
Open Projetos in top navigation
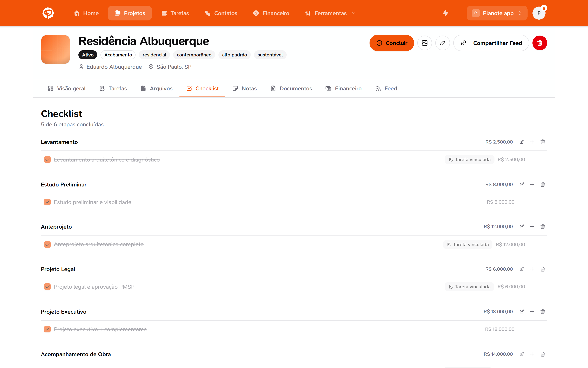(x=130, y=13)
